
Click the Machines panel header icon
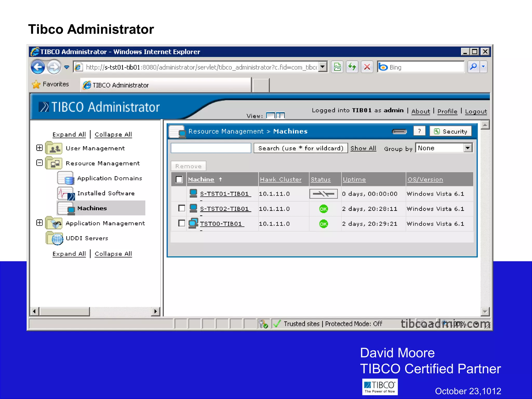click(177, 131)
